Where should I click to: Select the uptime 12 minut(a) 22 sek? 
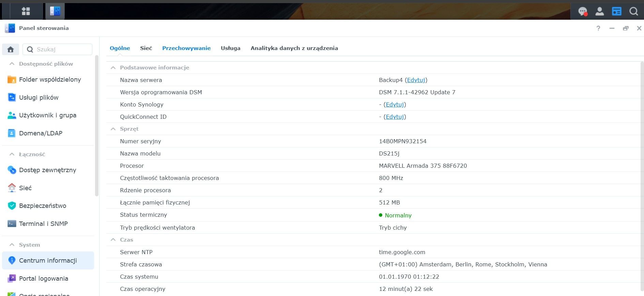coord(406,289)
